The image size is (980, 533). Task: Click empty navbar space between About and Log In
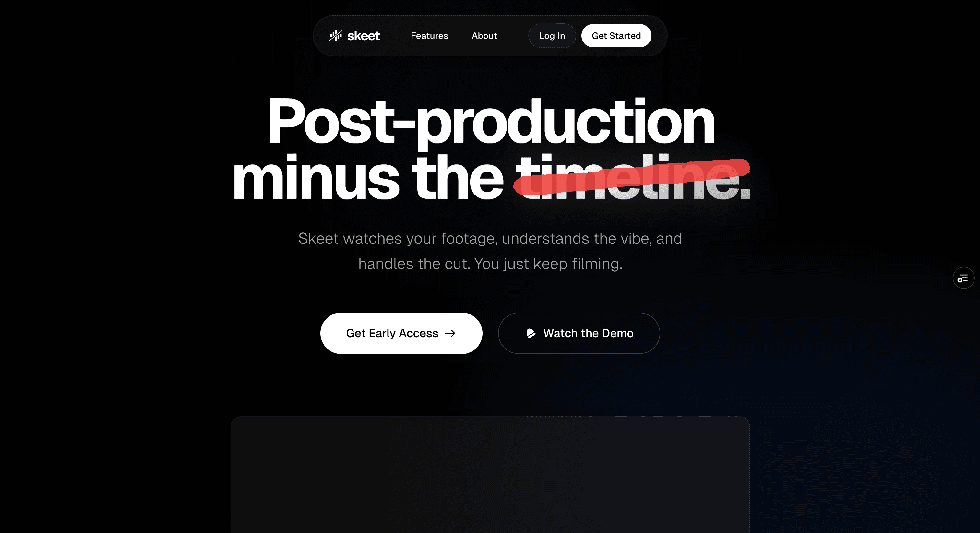click(x=512, y=36)
